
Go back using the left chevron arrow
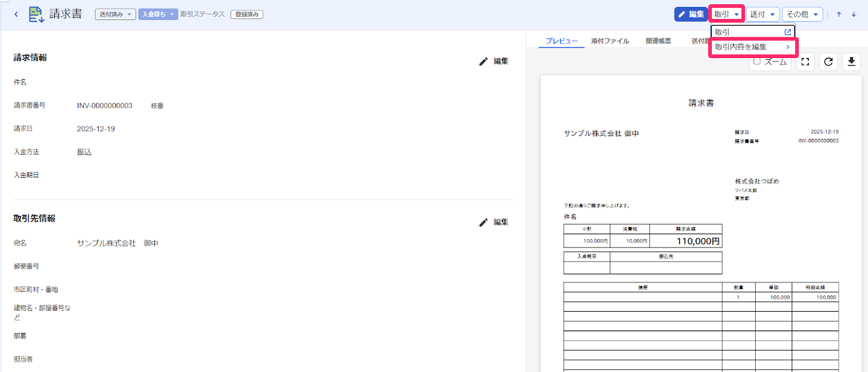(x=16, y=15)
